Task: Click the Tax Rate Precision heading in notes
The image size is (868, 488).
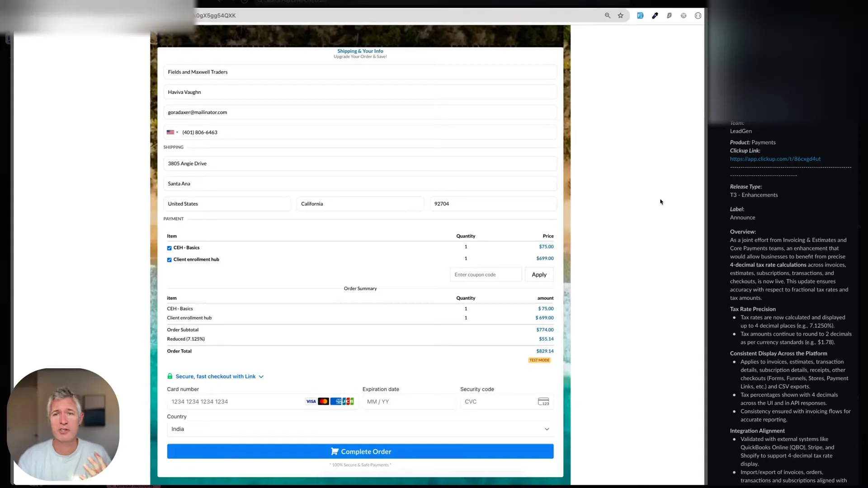Action: pyautogui.click(x=753, y=309)
